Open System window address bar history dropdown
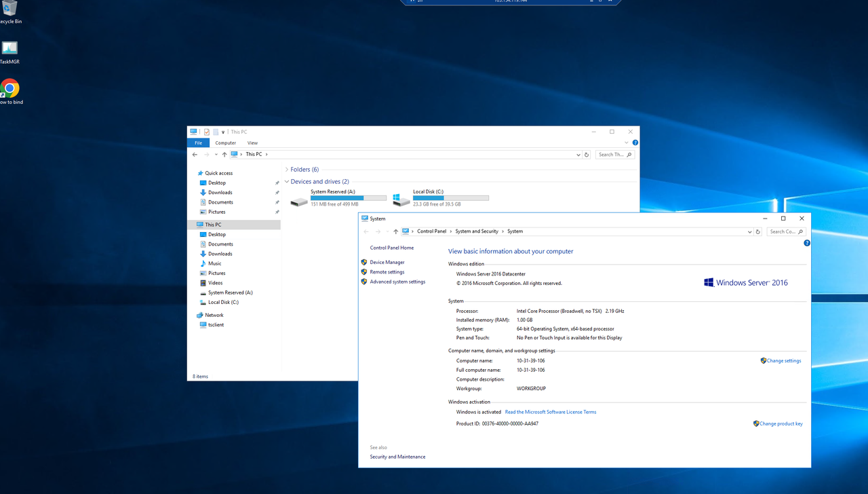868x494 pixels. point(749,231)
